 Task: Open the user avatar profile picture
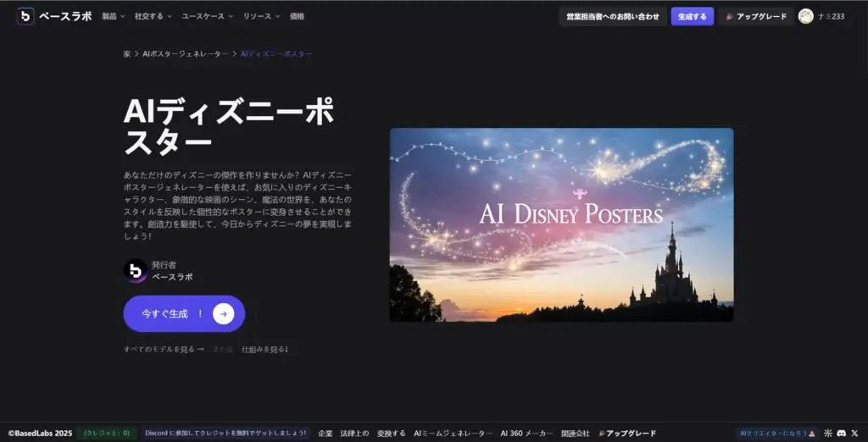[x=805, y=17]
